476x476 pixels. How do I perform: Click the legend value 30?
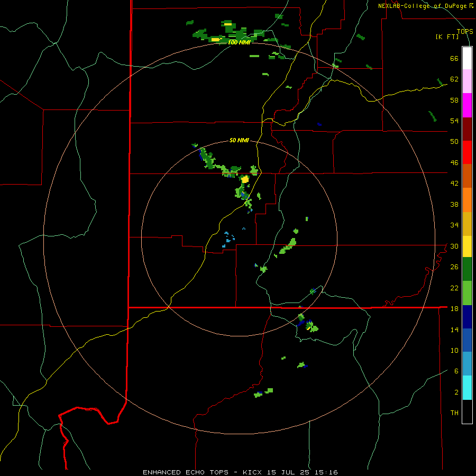coord(454,246)
